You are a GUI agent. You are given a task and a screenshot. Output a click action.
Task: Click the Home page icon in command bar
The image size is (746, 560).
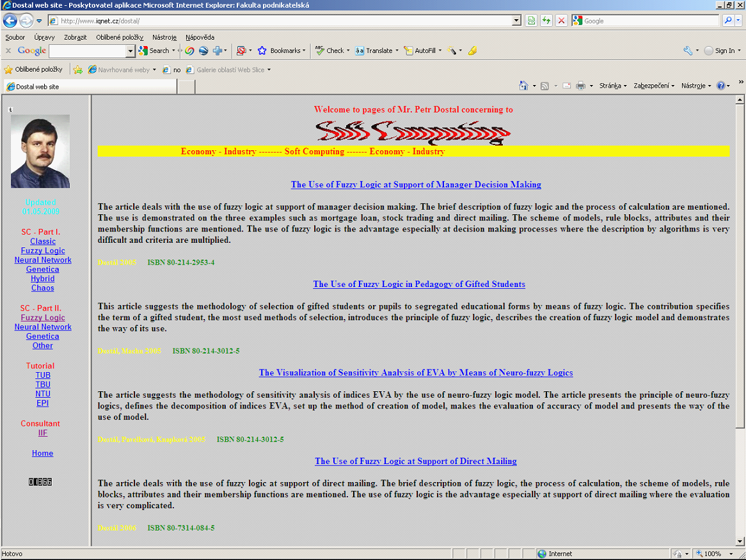[x=523, y=86]
